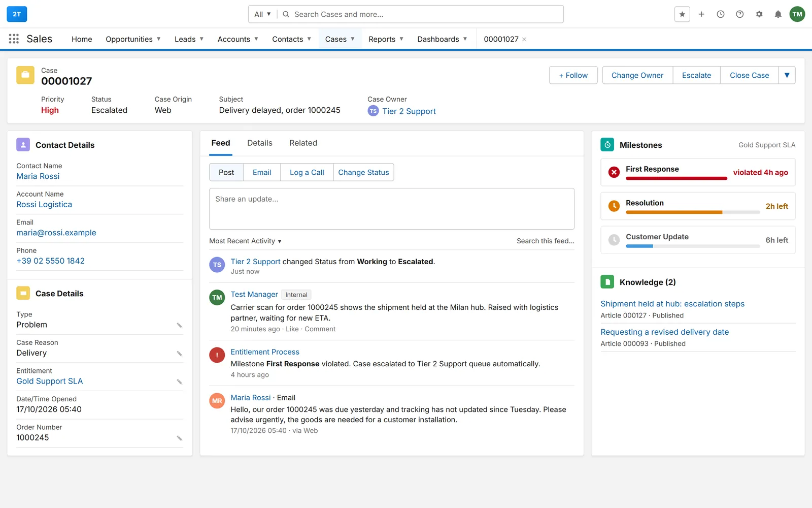812x508 pixels.
Task: Edit the Order Number pencil icon
Action: (179, 438)
